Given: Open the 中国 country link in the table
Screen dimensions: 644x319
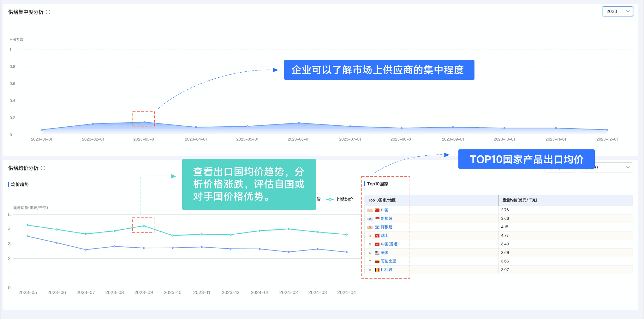Looking at the screenshot, I should tap(385, 210).
